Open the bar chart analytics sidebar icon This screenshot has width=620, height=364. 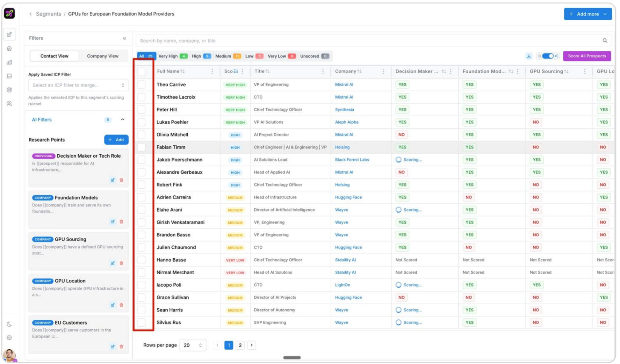9,62
